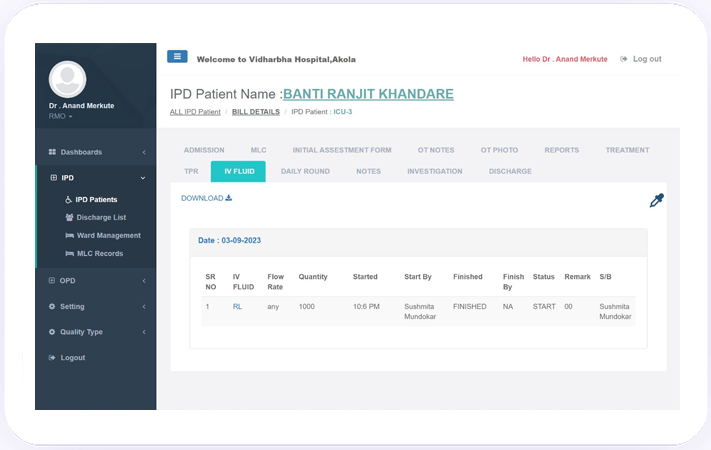Click the ALL IPD Patient breadcrumb link
Viewport: 711px width, 450px height.
click(195, 112)
